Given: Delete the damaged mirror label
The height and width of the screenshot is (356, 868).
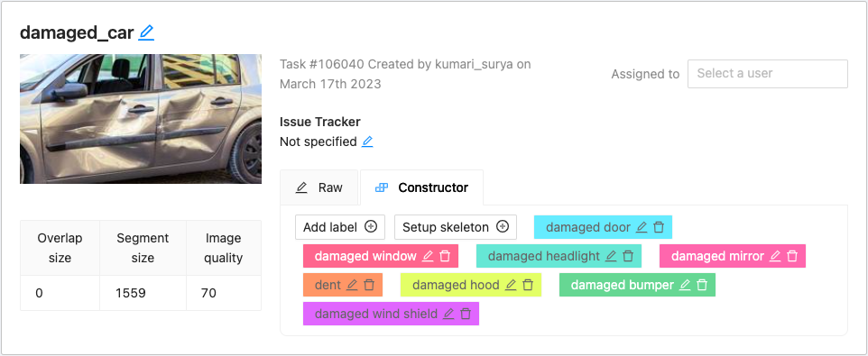Looking at the screenshot, I should 793,256.
